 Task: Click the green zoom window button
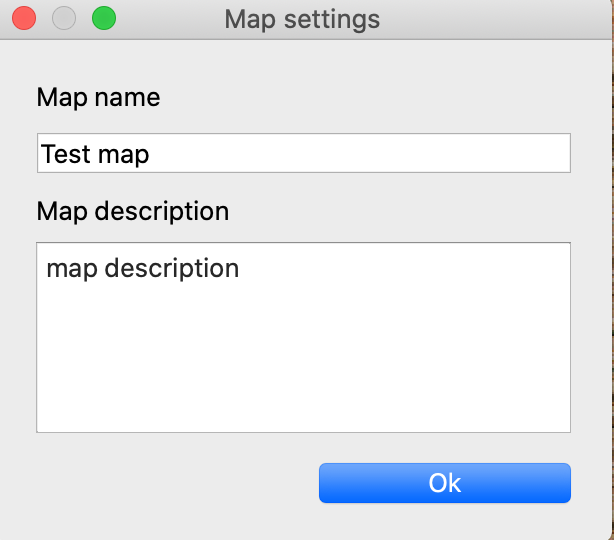click(103, 18)
